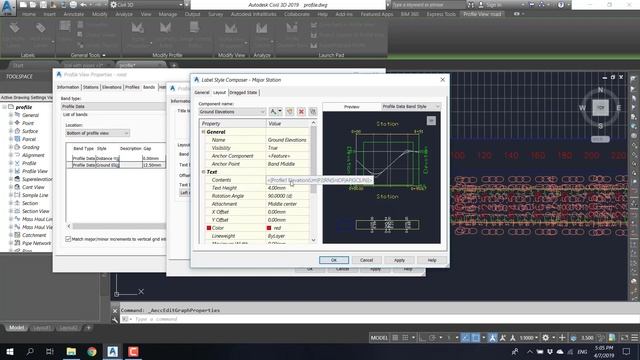Open the annotation scale 1:1000 dropdown

tap(529, 338)
